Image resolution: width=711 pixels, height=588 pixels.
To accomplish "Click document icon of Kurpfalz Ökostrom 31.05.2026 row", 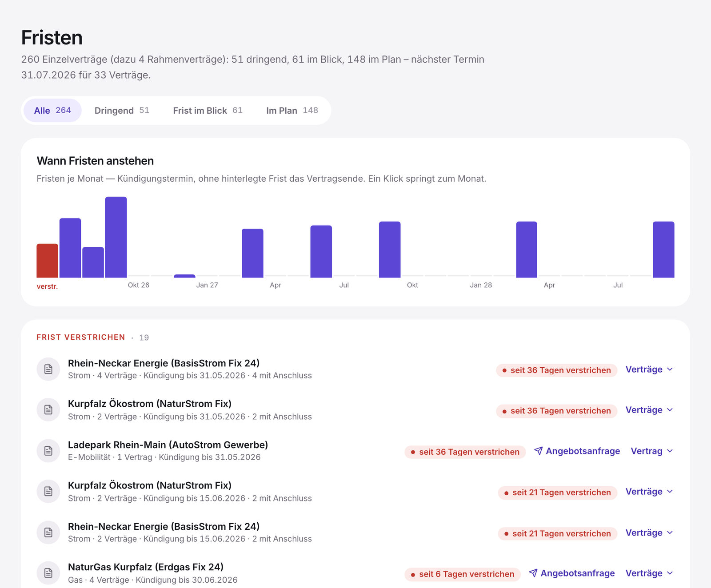I will (x=48, y=409).
